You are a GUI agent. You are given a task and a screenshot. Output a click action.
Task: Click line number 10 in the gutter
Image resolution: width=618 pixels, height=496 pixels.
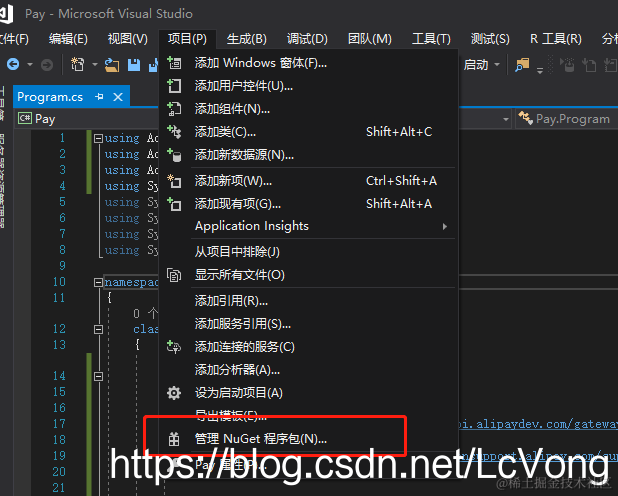(59, 282)
